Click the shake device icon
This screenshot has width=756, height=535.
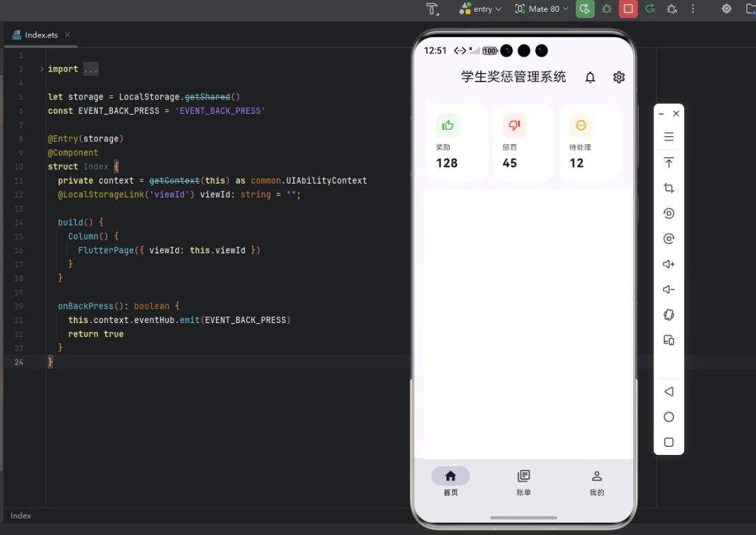(x=668, y=315)
